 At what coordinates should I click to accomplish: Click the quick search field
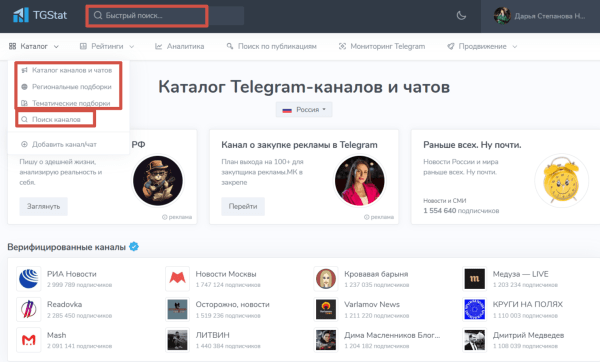click(x=165, y=16)
